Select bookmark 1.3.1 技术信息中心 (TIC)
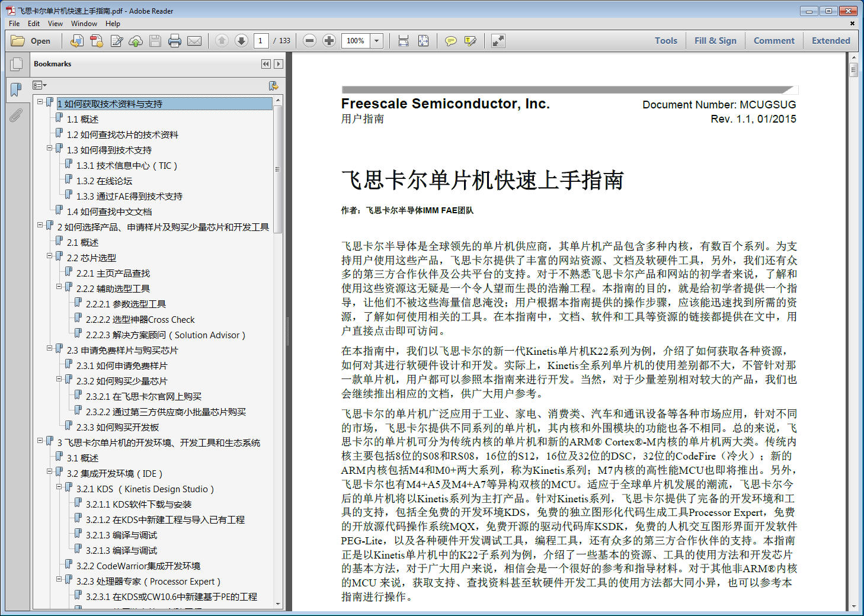Viewport: 864px width, 616px height. click(127, 166)
